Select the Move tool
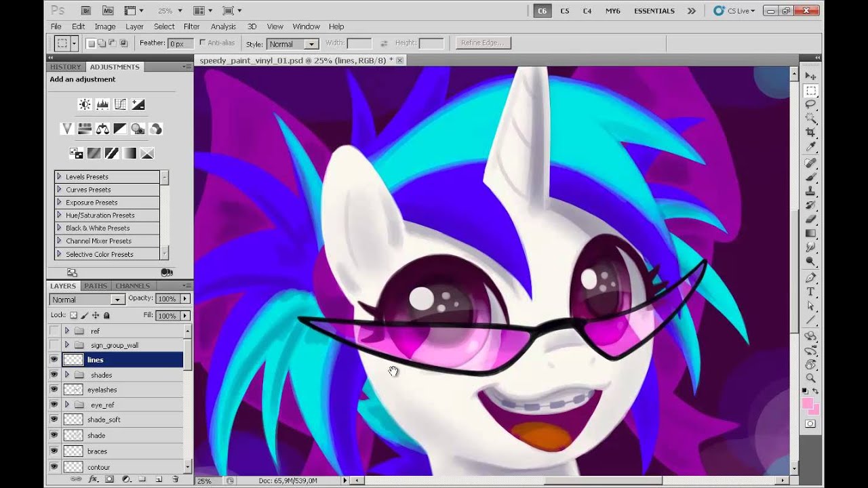This screenshot has width=868, height=488. point(810,76)
